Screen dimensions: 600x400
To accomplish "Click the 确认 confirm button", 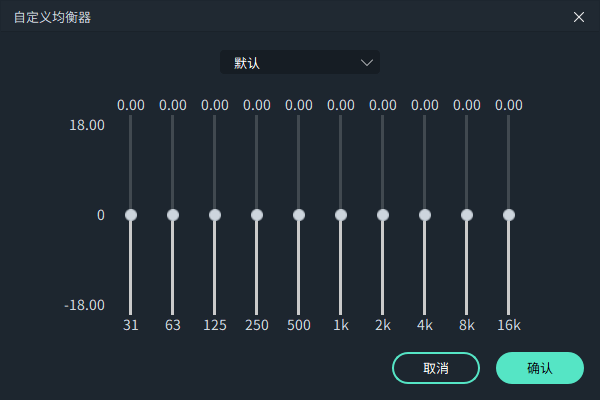I will pyautogui.click(x=539, y=368).
